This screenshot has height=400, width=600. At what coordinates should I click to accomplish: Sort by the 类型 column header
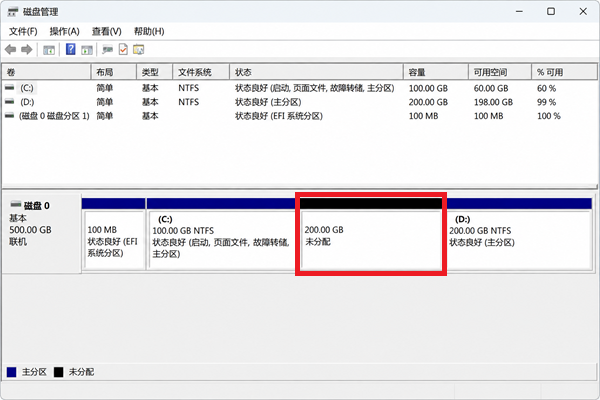pos(155,72)
